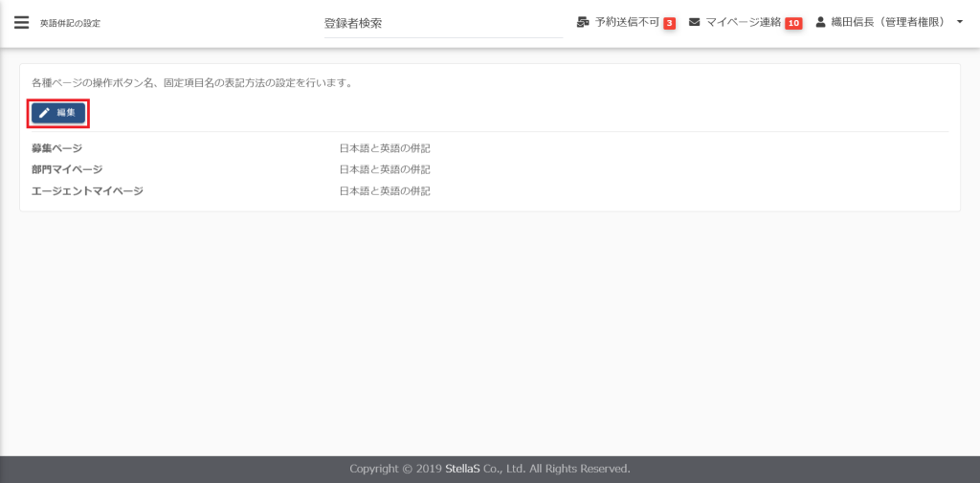
Task: Click the envelope icon beside マイページ連絡
Action: [695, 22]
